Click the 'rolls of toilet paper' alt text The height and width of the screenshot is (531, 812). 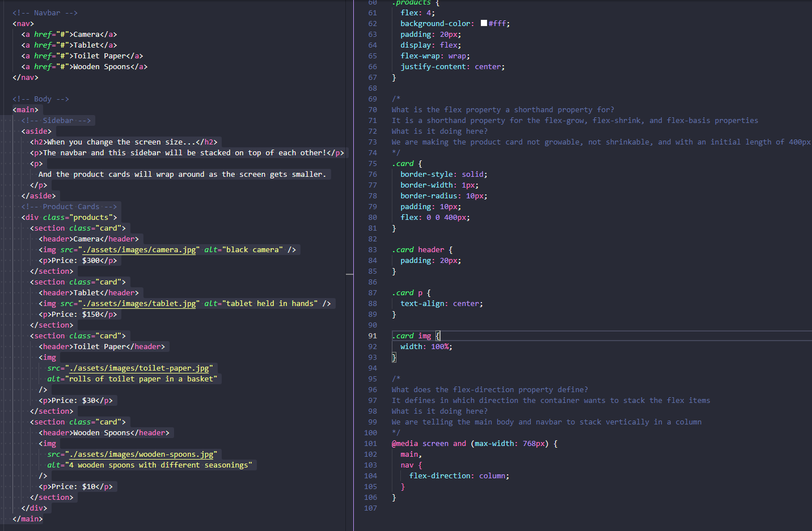pyautogui.click(x=141, y=379)
